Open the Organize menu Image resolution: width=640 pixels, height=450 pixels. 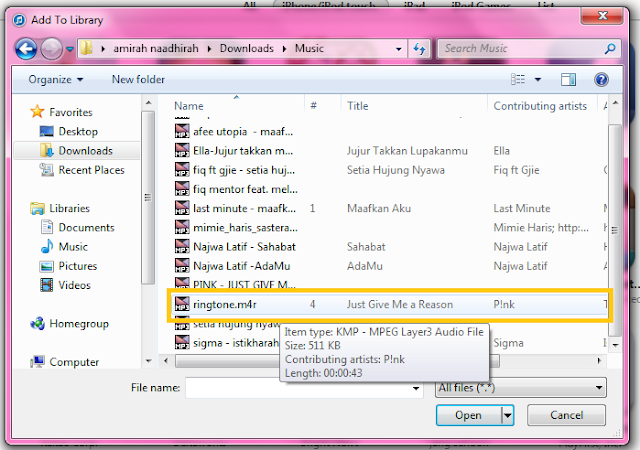tap(56, 80)
